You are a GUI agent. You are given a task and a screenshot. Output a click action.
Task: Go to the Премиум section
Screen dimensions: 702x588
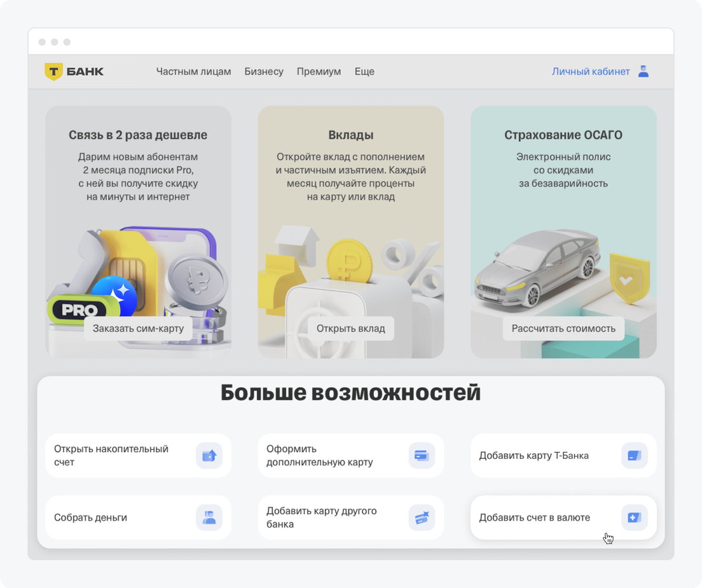point(319,72)
